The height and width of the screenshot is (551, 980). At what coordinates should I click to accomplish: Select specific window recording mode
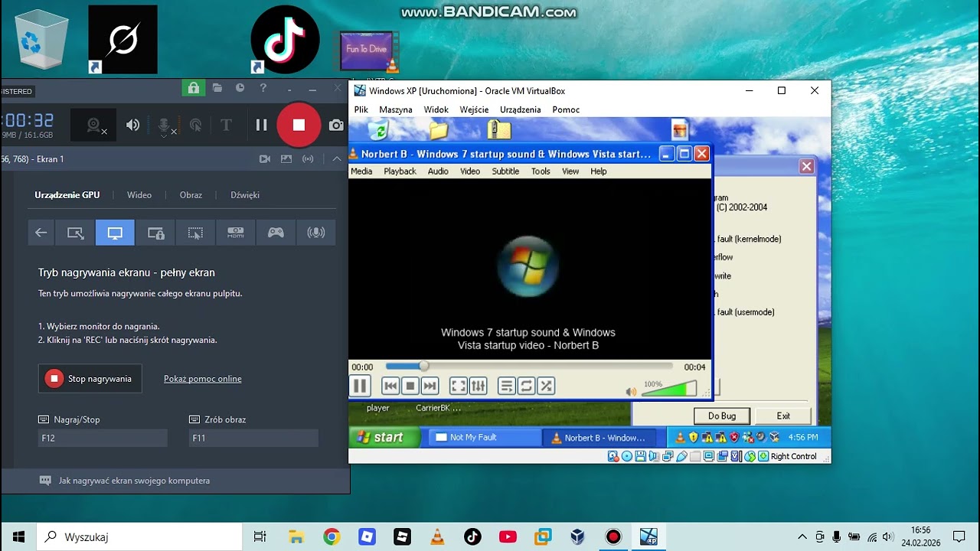click(x=155, y=233)
